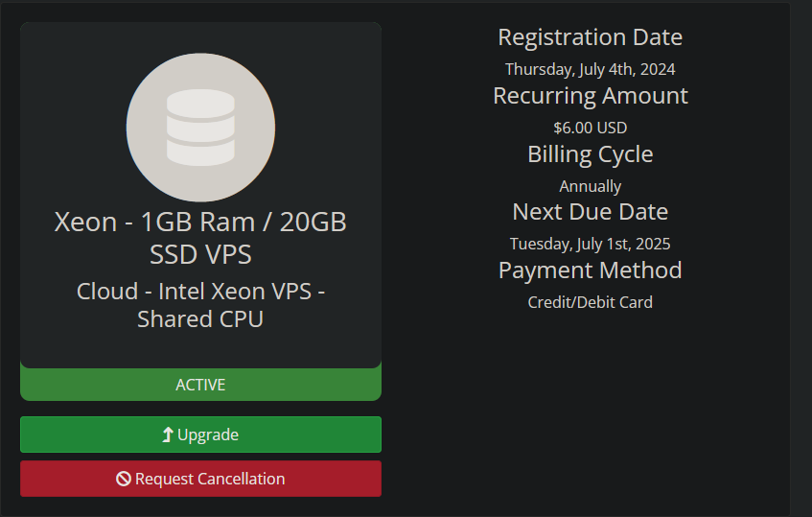Click the Thursday, July 4th, 2024 date
Image resolution: width=812 pixels, height=517 pixels.
[590, 69]
